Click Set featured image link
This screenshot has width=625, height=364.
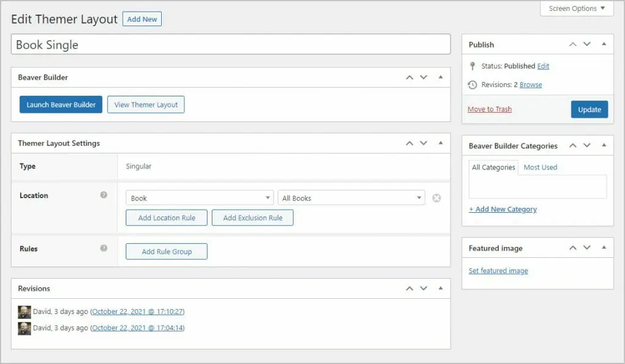(498, 271)
